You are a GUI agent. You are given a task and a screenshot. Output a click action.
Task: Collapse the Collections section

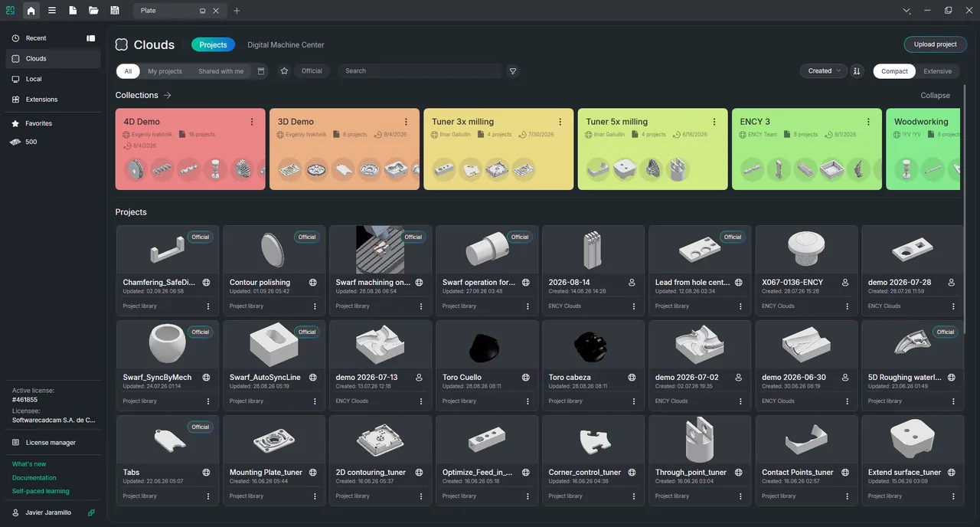coord(935,96)
